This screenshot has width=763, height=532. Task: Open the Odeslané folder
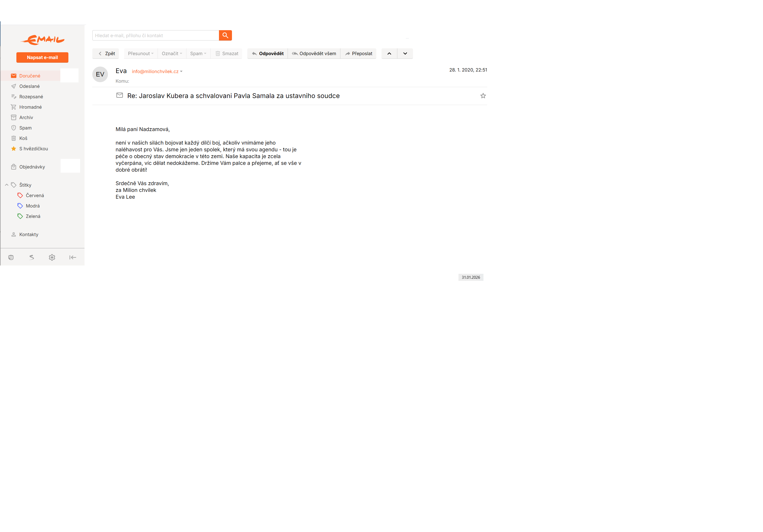(x=29, y=86)
